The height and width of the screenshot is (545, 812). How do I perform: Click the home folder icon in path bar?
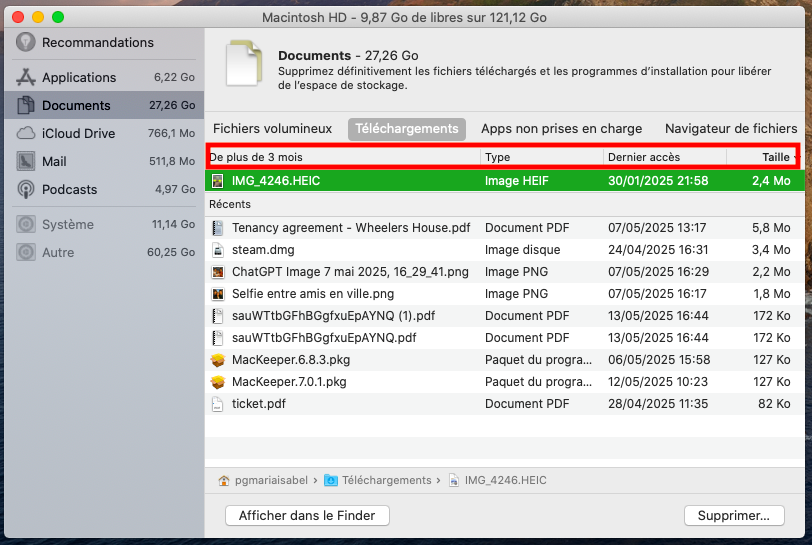[x=224, y=481]
